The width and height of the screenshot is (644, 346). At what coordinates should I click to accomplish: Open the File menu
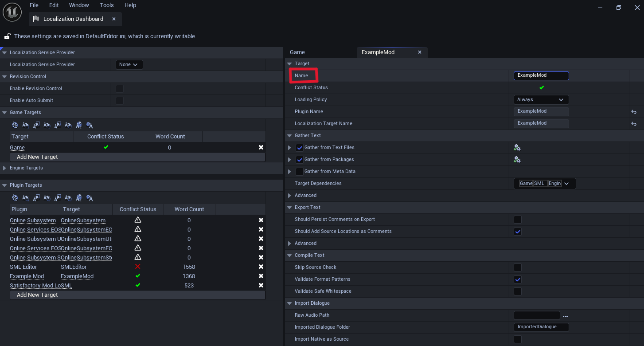[x=34, y=5]
